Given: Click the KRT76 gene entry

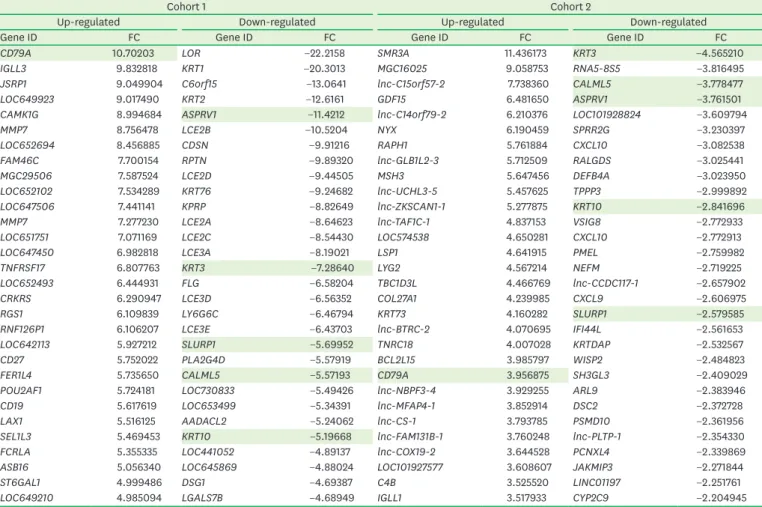Looking at the screenshot, I should tap(196, 191).
